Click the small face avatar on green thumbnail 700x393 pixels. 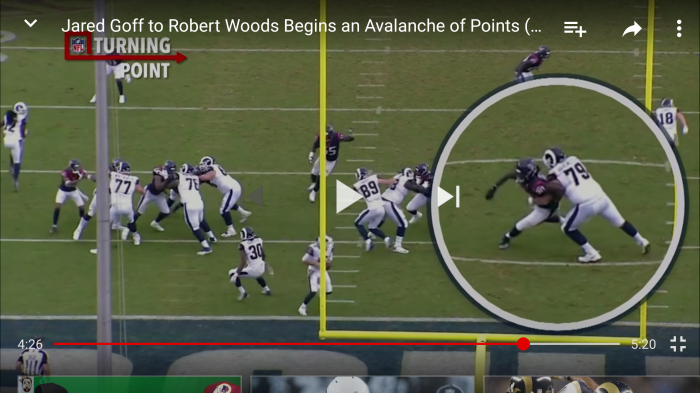(25, 385)
